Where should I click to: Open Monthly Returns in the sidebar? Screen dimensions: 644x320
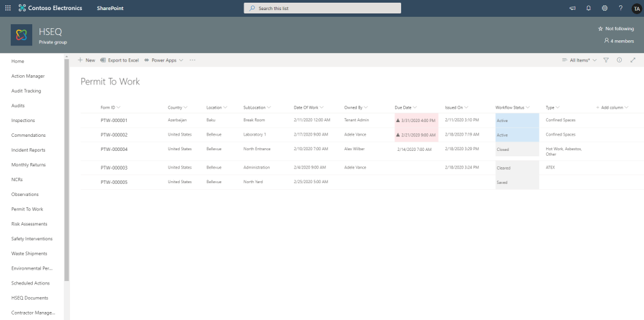click(x=28, y=165)
